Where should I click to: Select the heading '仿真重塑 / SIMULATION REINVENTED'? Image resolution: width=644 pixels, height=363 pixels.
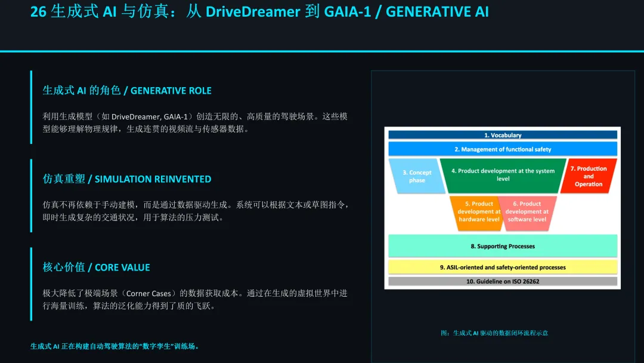point(127,179)
